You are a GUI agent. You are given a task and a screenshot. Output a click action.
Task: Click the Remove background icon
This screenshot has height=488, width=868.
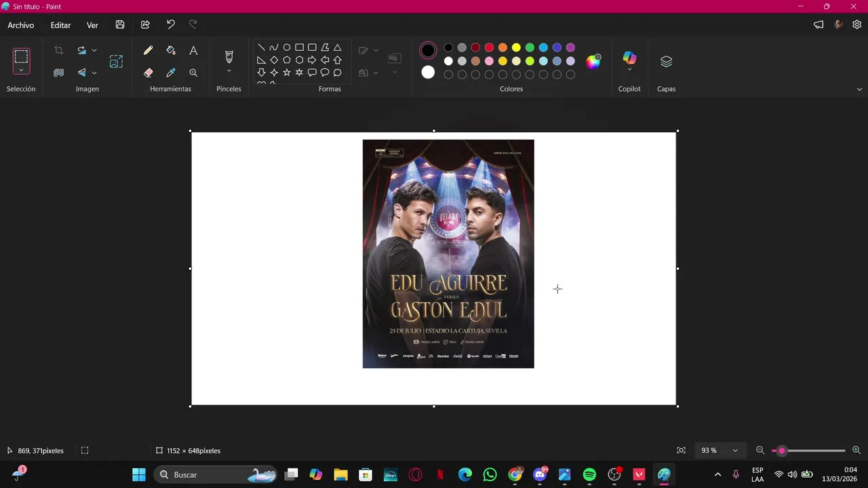(x=58, y=73)
